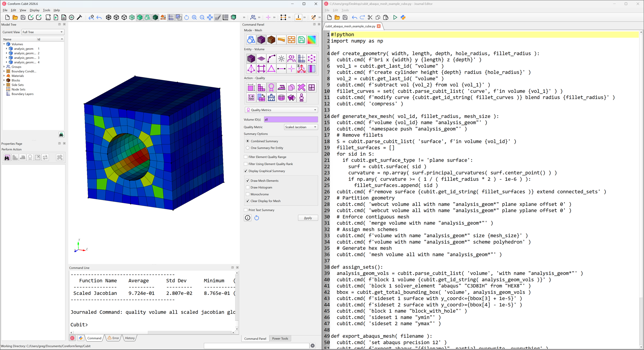Choose the Curve entity icon

point(271,59)
